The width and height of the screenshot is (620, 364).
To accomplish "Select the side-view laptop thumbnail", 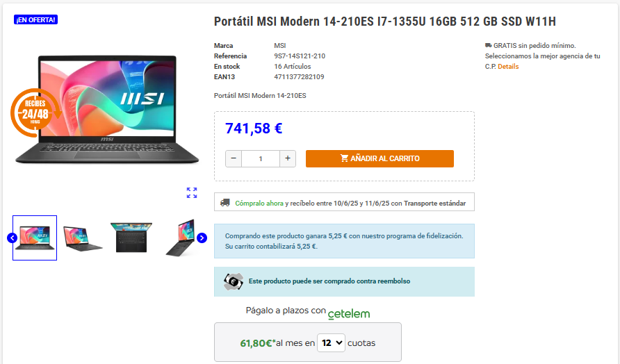I will [180, 238].
